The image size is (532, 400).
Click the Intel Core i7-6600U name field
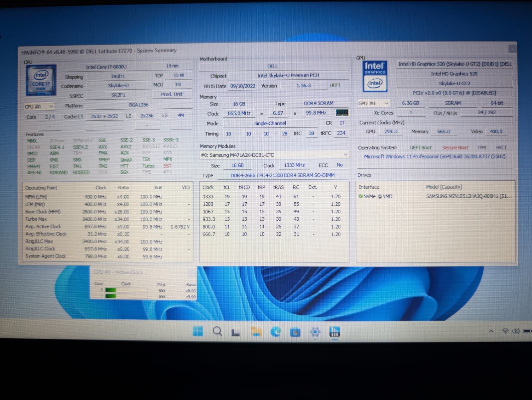(106, 67)
